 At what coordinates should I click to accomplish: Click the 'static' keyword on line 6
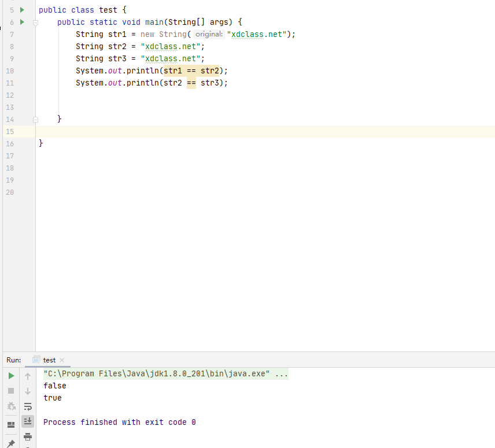[104, 22]
